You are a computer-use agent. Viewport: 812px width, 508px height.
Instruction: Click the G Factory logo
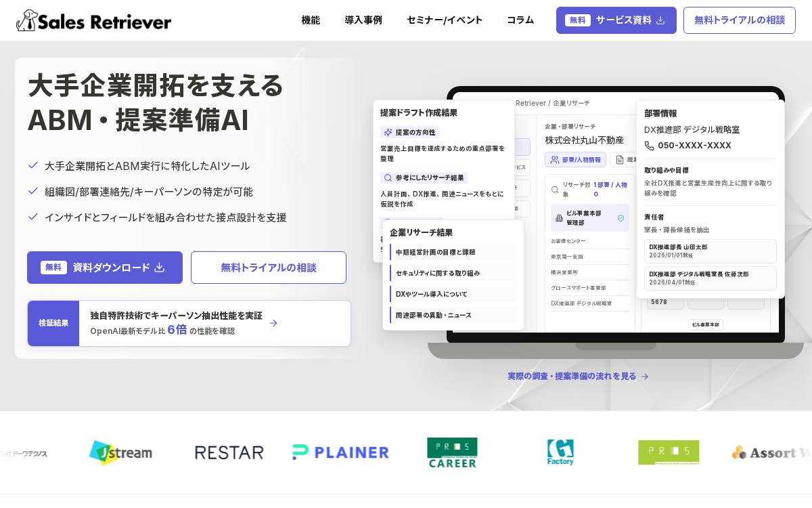[x=560, y=452]
